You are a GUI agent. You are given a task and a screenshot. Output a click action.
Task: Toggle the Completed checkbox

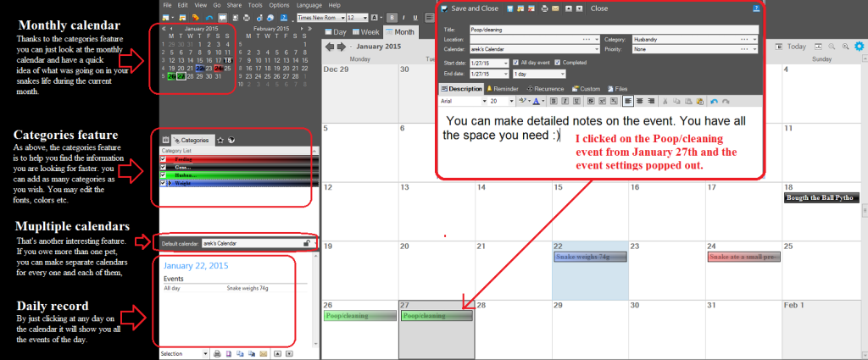click(x=558, y=63)
